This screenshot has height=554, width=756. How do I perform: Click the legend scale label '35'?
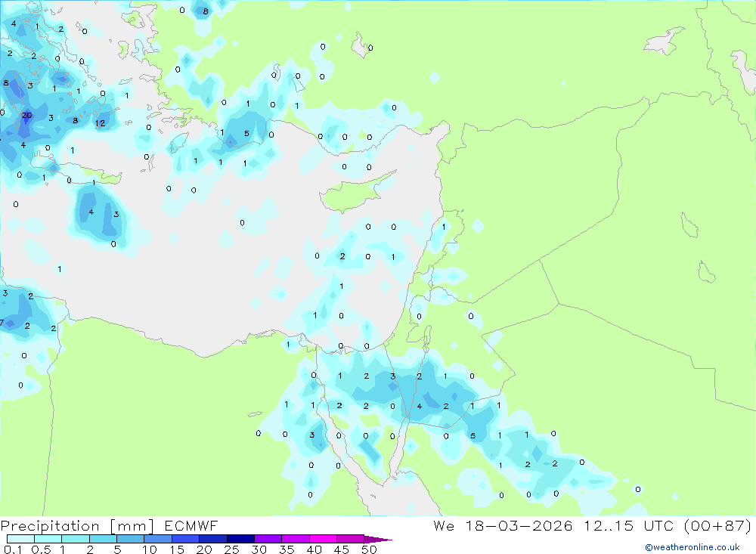287,549
